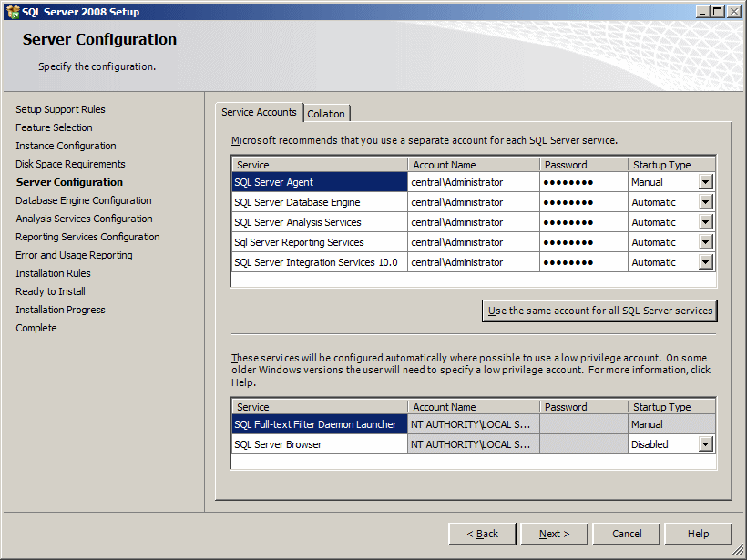
Task: Select Installation Rules step in sidebar
Action: [x=53, y=273]
